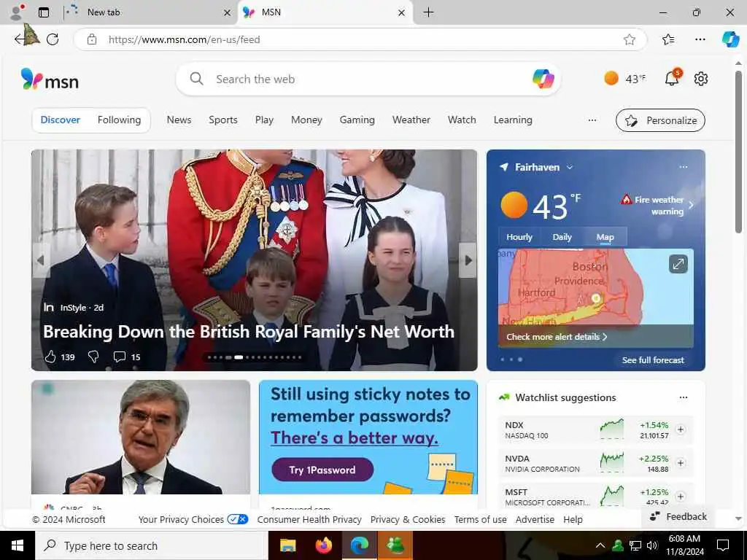
Task: Switch to the Following tab
Action: click(119, 120)
